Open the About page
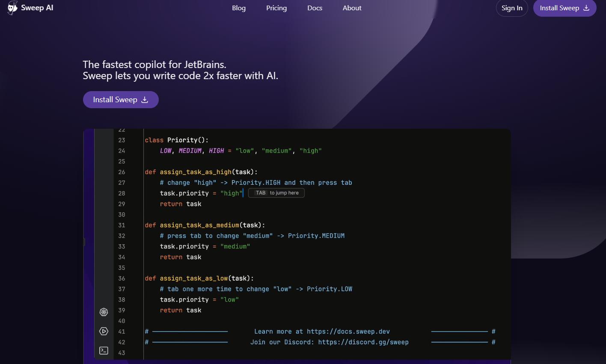 point(352,8)
